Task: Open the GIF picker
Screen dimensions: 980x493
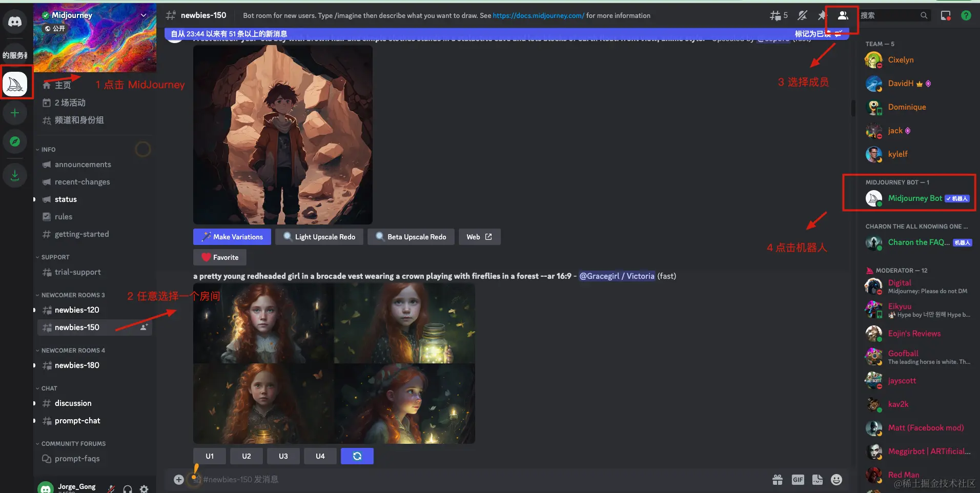Action: coord(798,480)
